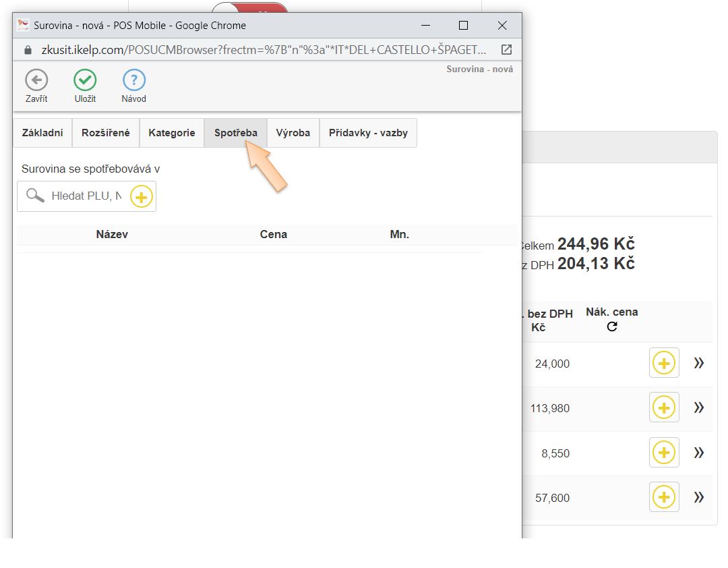728x568 pixels.
Task: Refresh Nák. cena with the reload icon
Action: 611,327
